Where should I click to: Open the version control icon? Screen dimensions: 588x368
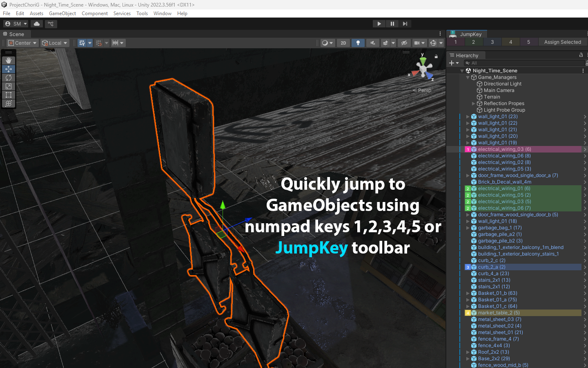51,24
